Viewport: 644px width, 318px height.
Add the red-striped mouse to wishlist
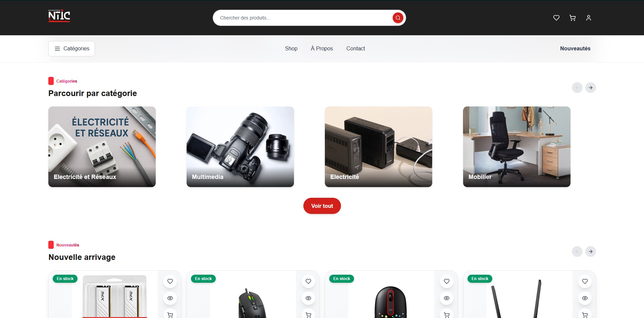[446, 281]
